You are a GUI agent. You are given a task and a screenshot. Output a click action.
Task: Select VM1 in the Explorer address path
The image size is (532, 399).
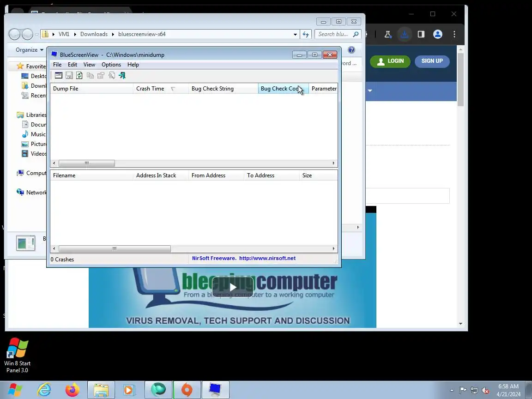coord(64,34)
